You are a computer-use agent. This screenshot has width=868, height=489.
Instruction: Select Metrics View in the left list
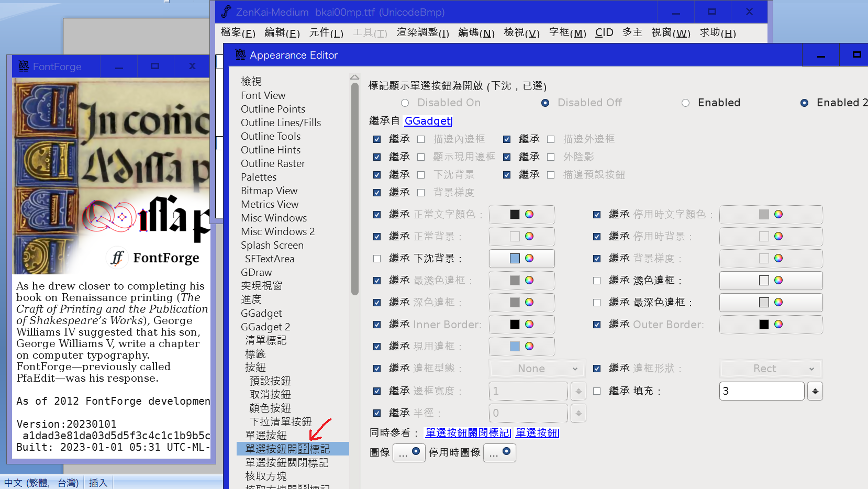coord(270,204)
